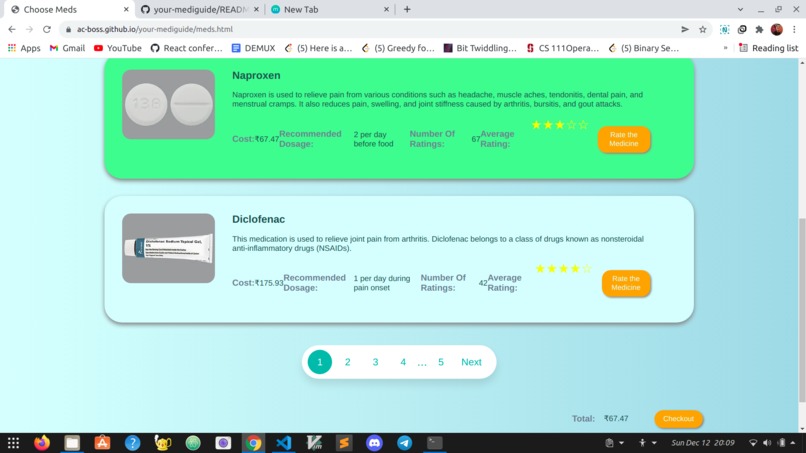The width and height of the screenshot is (806, 453).
Task: Open the Files manager in taskbar
Action: pos(72,443)
